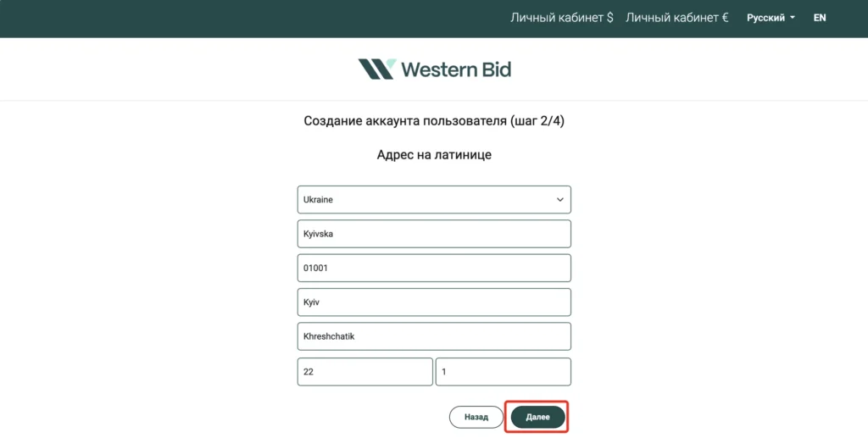Click the Далее button to continue

pyautogui.click(x=537, y=417)
